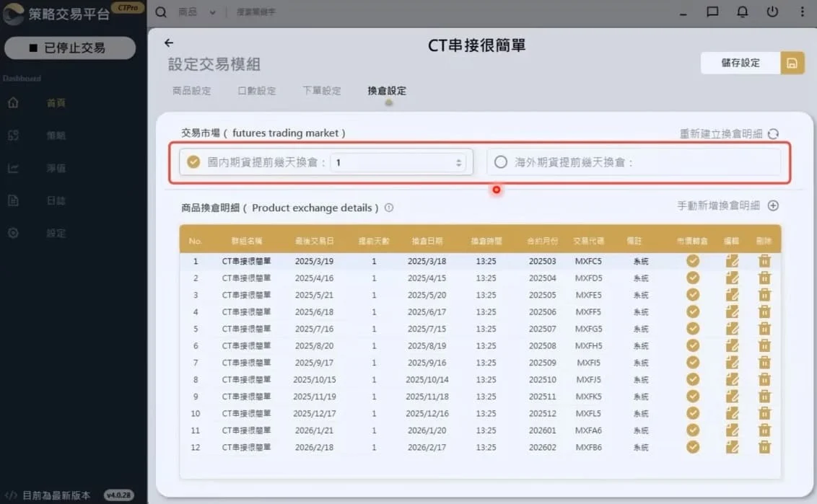The height and width of the screenshot is (504, 817).
Task: Click the stepper arrows on the days input
Action: 458,162
